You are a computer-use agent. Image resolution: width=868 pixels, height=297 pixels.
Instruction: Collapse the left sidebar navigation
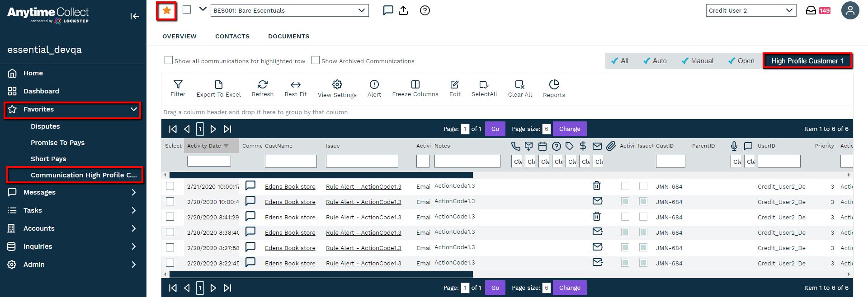[135, 16]
